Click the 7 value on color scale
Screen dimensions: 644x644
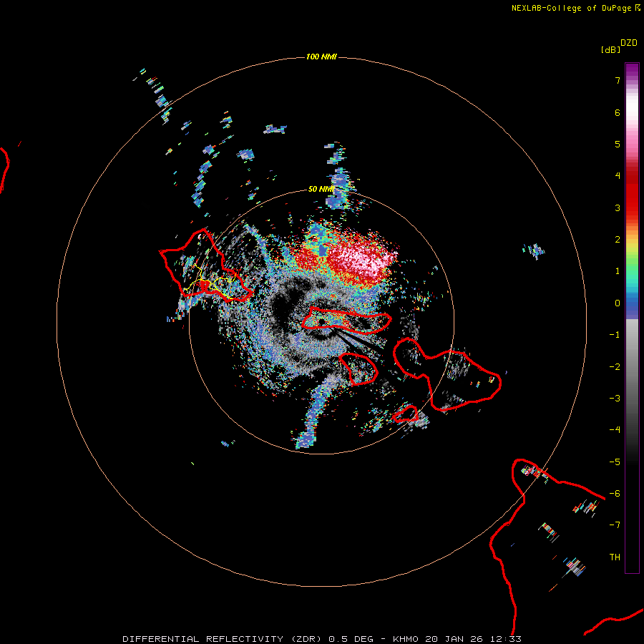[x=618, y=80]
